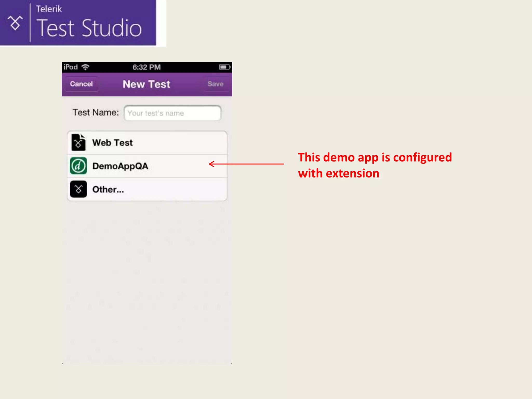Click the iPod carrier label
The image size is (532, 399).
coord(71,67)
